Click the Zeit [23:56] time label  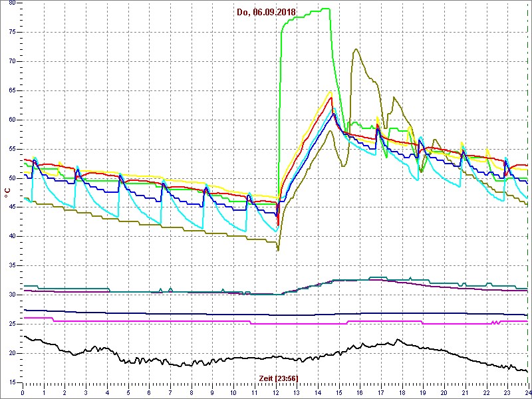click(278, 378)
